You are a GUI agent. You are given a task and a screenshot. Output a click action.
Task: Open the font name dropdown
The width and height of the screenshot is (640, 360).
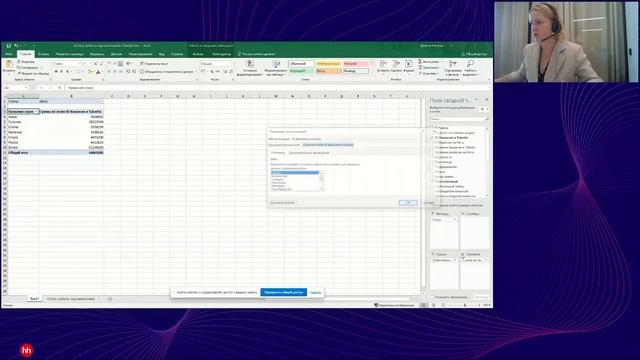click(80, 64)
